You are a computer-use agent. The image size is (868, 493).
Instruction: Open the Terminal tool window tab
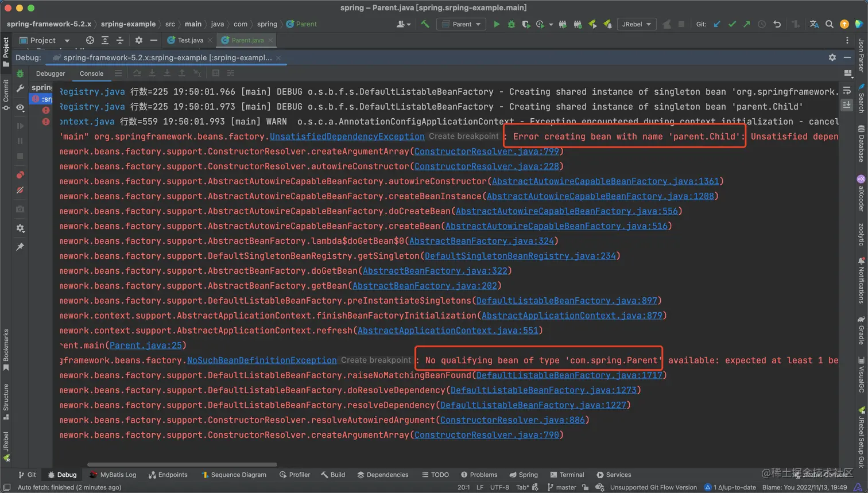tap(567, 475)
